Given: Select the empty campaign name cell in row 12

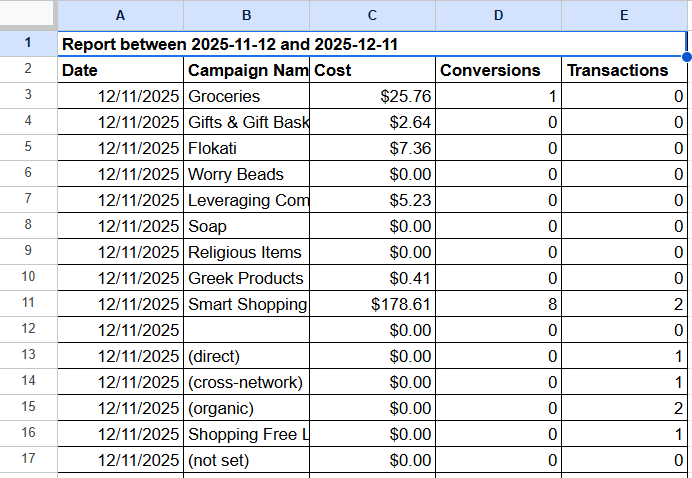Looking at the screenshot, I should (x=246, y=330).
